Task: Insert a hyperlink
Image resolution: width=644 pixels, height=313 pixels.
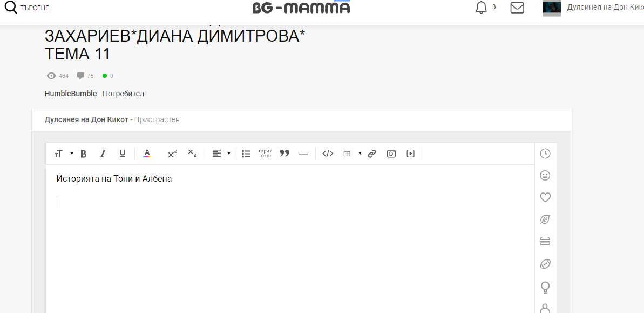Action: (371, 154)
